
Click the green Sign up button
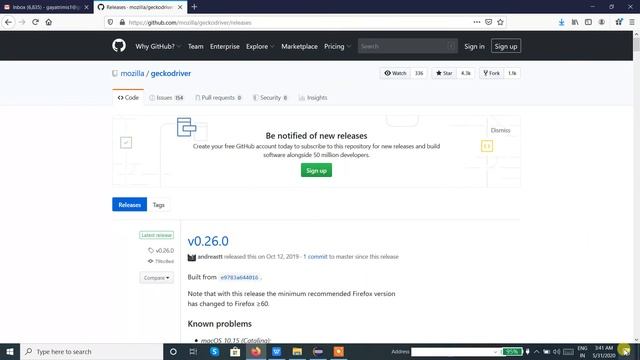[316, 170]
